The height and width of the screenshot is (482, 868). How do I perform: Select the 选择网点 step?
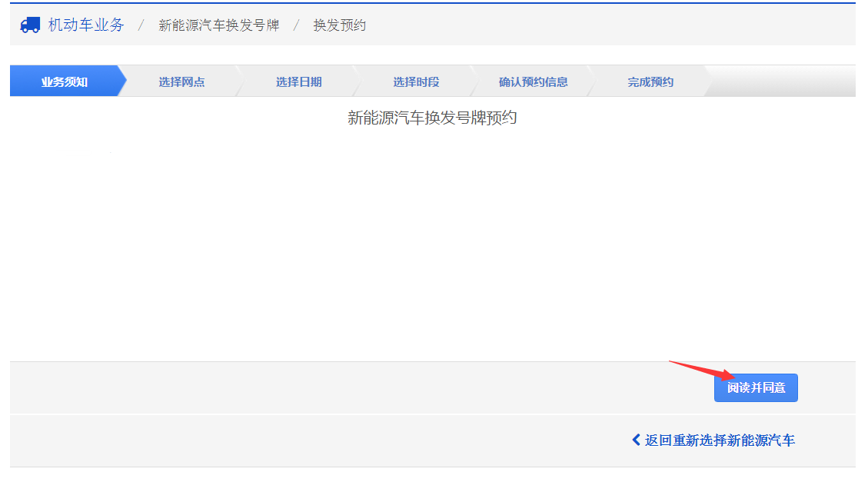[181, 81]
